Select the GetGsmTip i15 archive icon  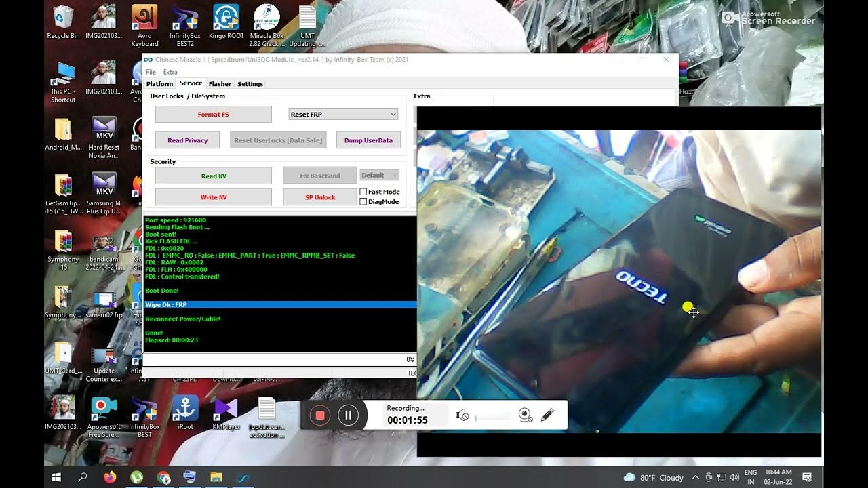tap(63, 194)
